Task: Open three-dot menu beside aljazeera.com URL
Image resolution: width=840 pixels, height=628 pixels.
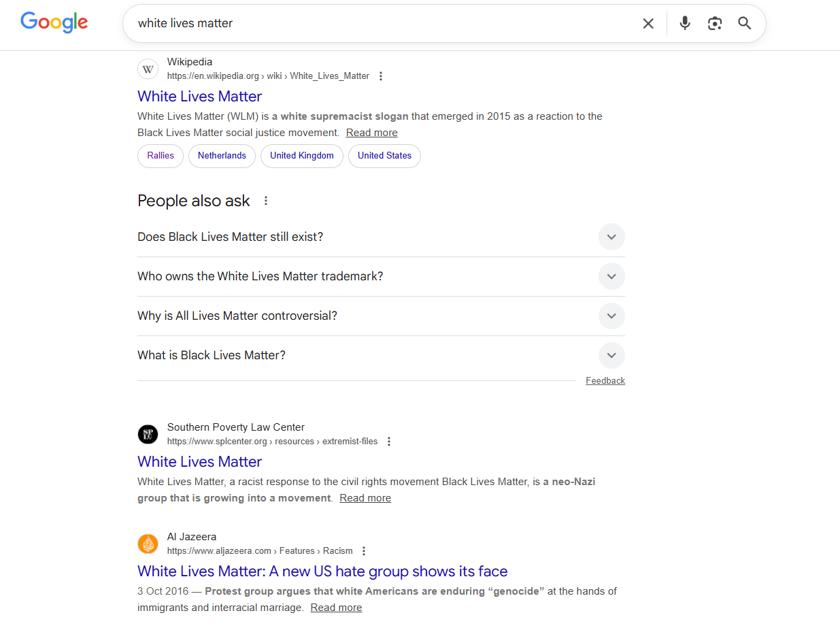Action: pos(364,551)
